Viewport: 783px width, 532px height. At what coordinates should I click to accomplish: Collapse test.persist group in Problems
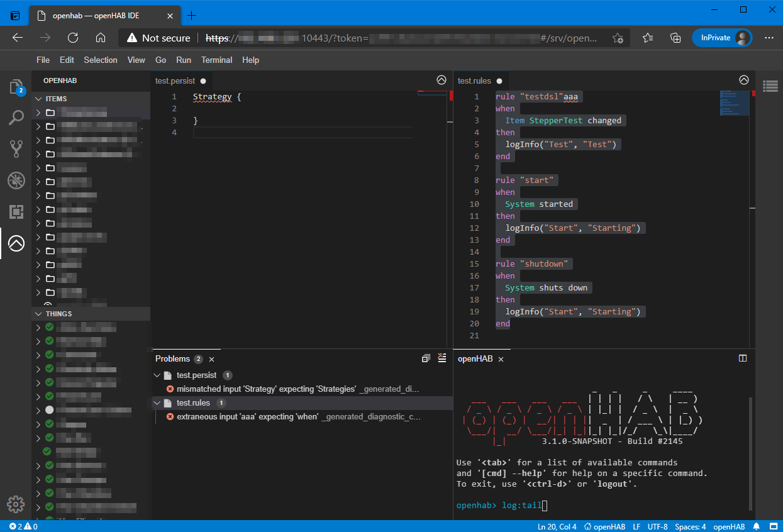point(157,375)
